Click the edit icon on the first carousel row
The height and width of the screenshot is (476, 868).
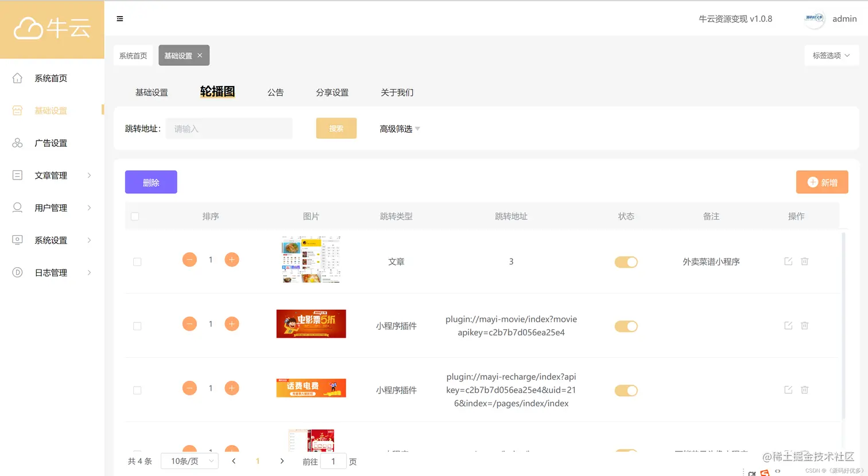click(787, 261)
